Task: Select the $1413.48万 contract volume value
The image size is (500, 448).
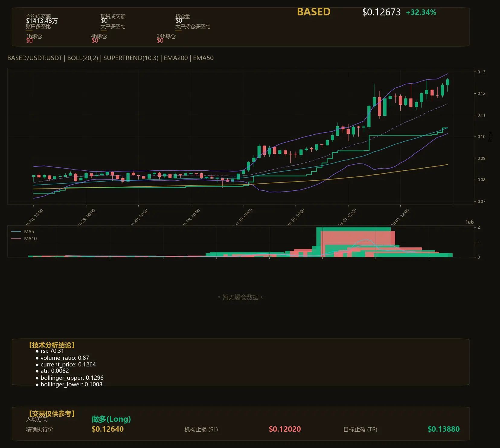Action: [x=42, y=21]
